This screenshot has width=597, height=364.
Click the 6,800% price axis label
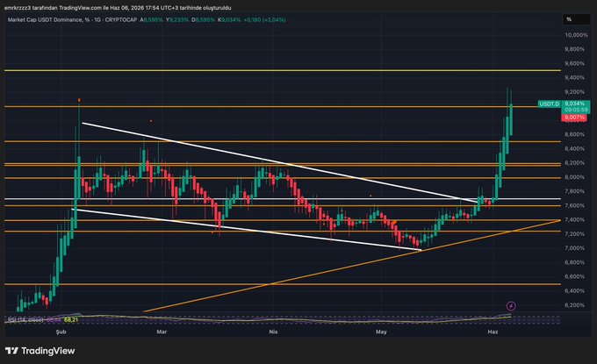pos(574,262)
